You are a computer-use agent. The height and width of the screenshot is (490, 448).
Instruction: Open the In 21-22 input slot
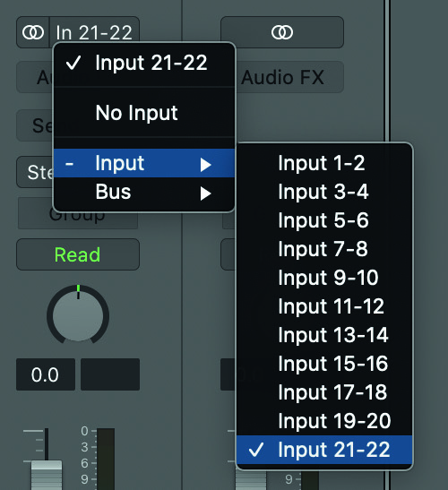click(94, 32)
